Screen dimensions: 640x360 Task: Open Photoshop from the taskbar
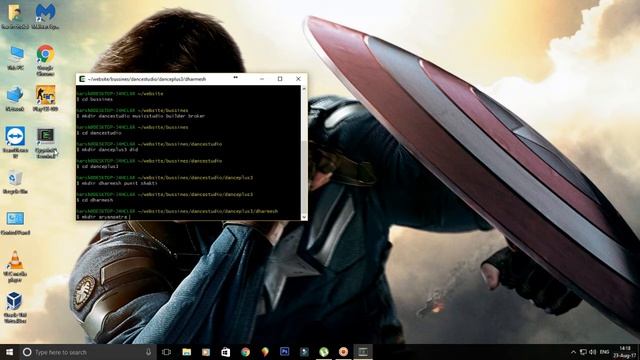(284, 351)
